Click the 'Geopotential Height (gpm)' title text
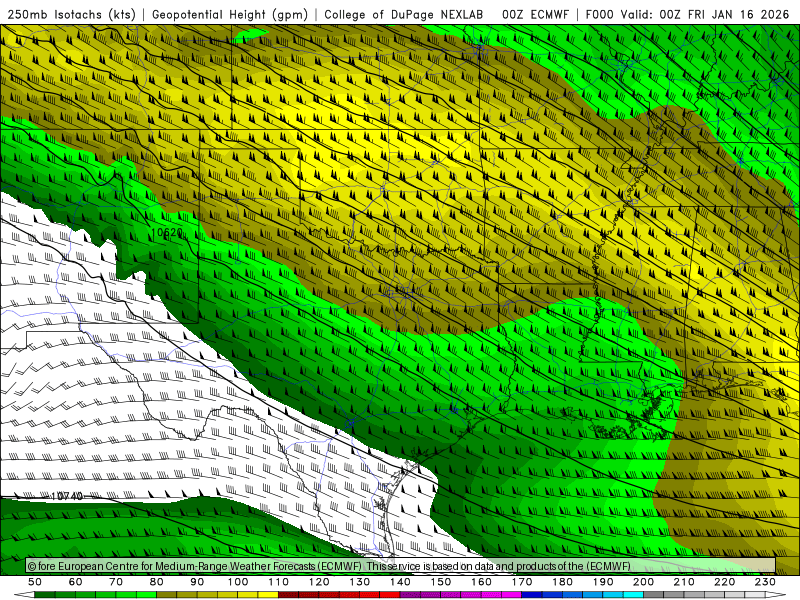The width and height of the screenshot is (800, 600). click(230, 15)
